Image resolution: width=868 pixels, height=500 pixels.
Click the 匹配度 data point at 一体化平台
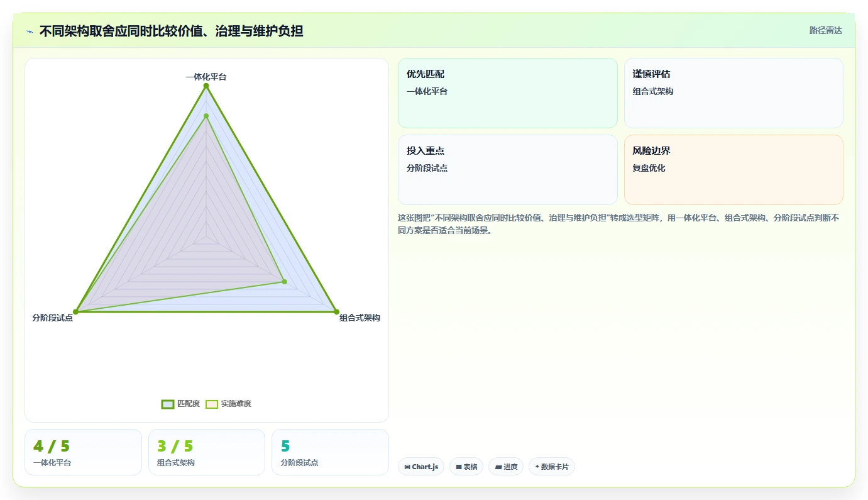(206, 86)
